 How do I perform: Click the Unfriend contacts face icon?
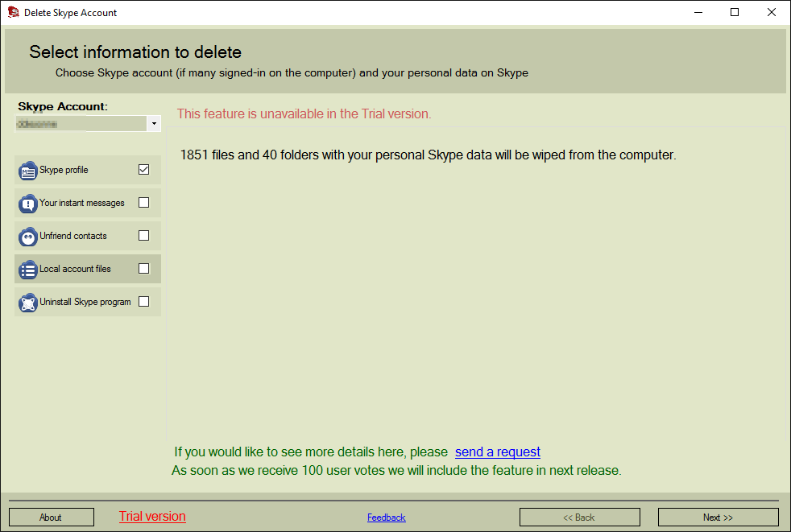click(x=28, y=237)
